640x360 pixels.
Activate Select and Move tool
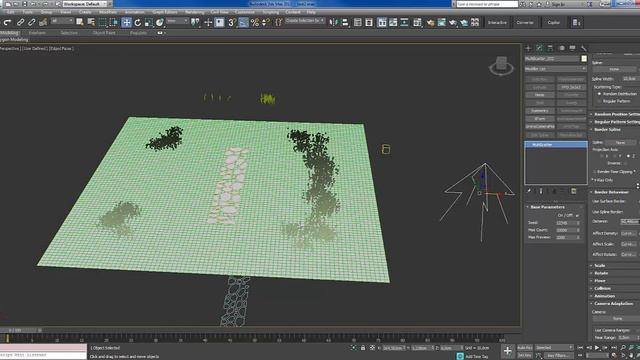126,22
